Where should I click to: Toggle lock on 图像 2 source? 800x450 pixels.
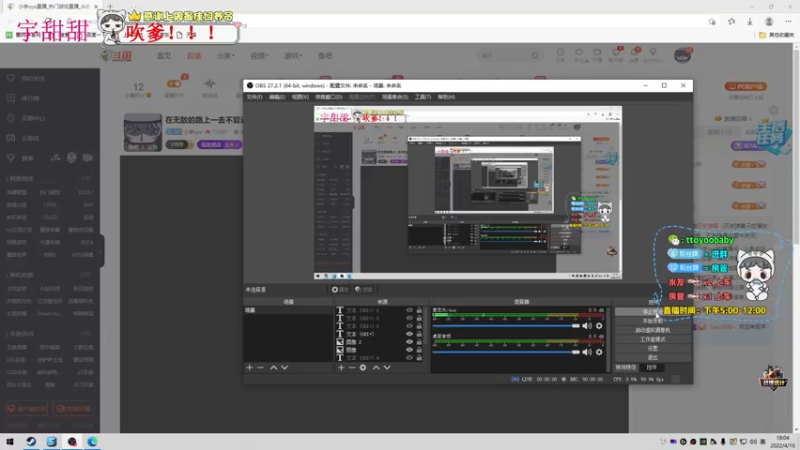coord(419,342)
